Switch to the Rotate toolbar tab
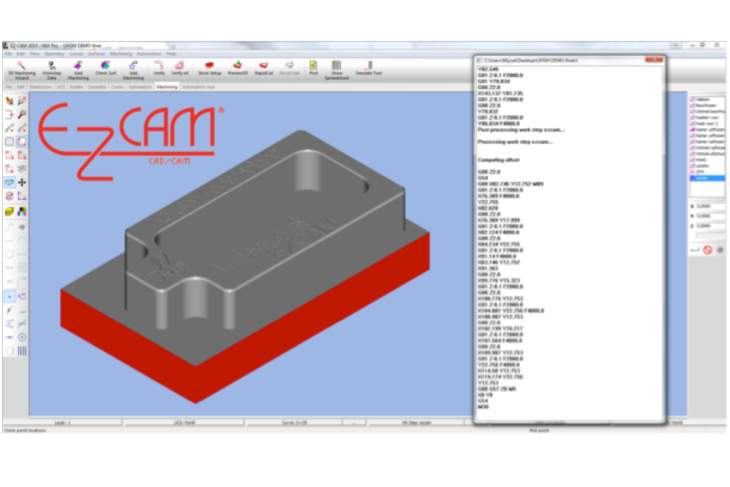 [x=76, y=87]
